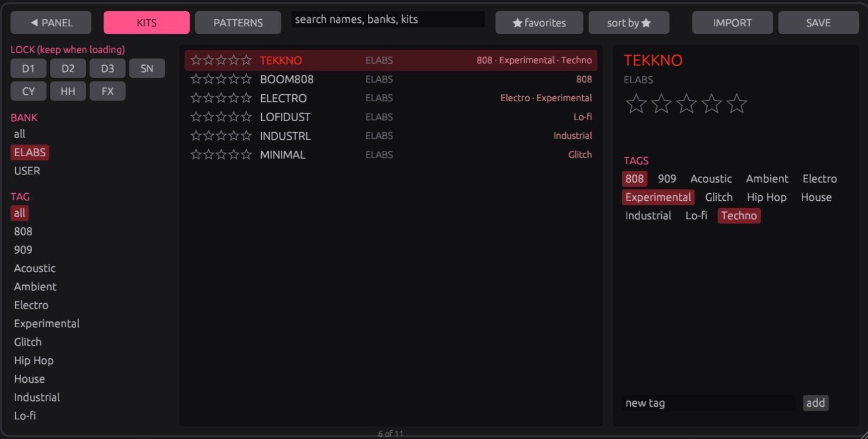Toggle the D3 lock

click(108, 68)
